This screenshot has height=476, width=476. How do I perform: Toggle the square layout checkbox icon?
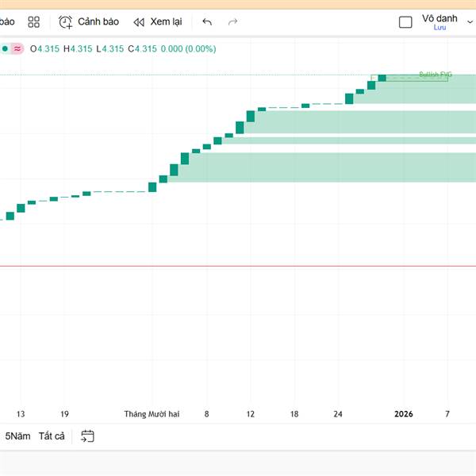click(x=405, y=22)
